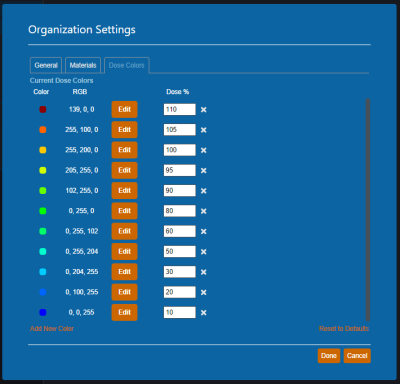400x384 pixels.
Task: Remove the 20 dose percent entry
Action: click(204, 292)
